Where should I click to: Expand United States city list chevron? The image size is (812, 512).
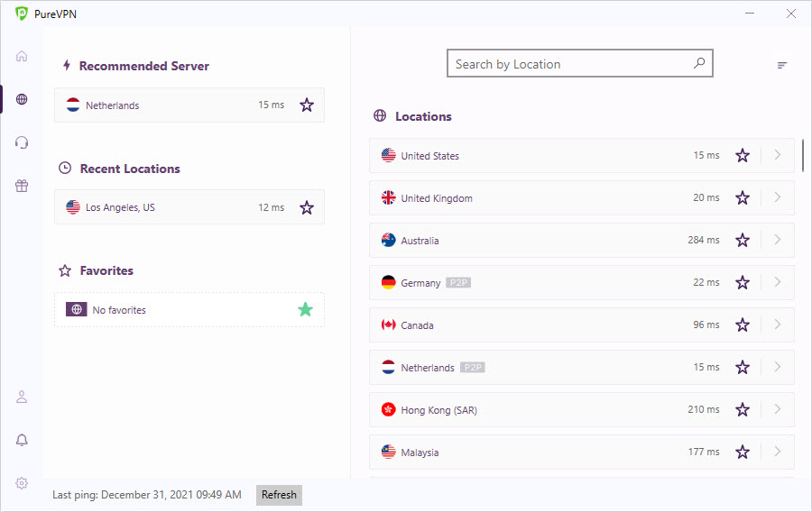click(x=778, y=155)
